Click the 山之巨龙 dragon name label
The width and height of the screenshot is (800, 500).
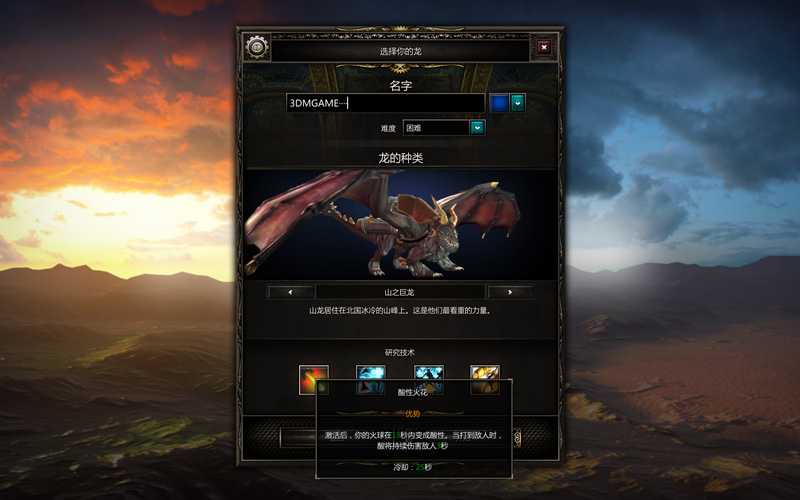400,292
